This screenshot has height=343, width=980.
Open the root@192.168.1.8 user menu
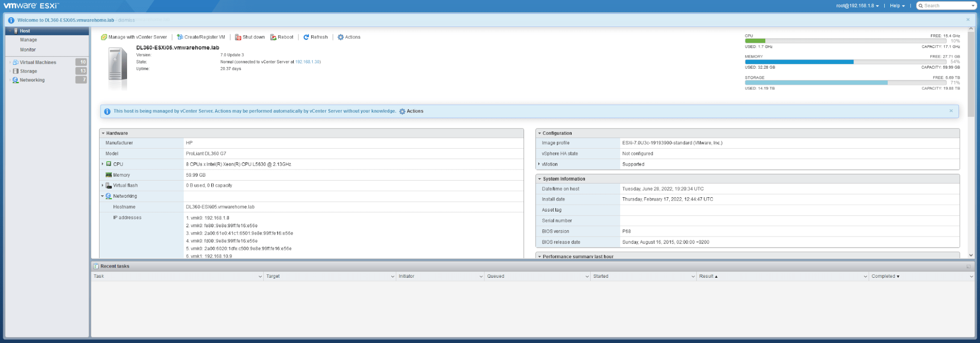pos(857,6)
